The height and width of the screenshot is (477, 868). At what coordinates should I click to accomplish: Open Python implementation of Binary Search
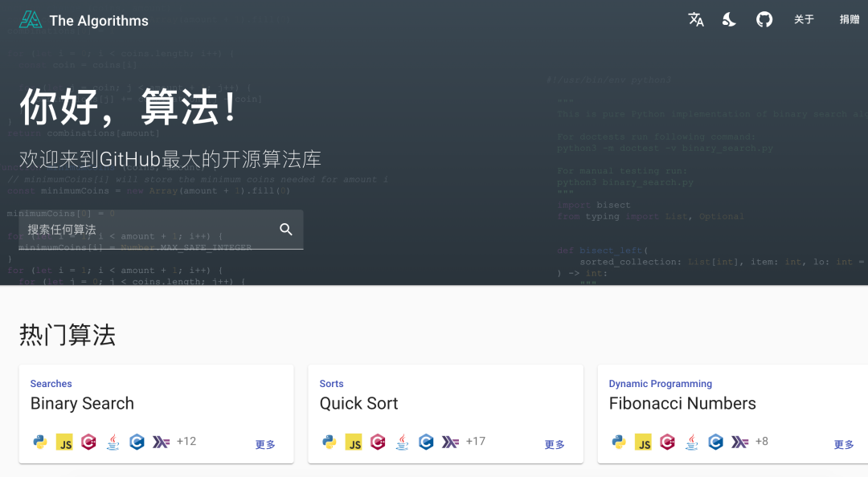[x=40, y=442]
